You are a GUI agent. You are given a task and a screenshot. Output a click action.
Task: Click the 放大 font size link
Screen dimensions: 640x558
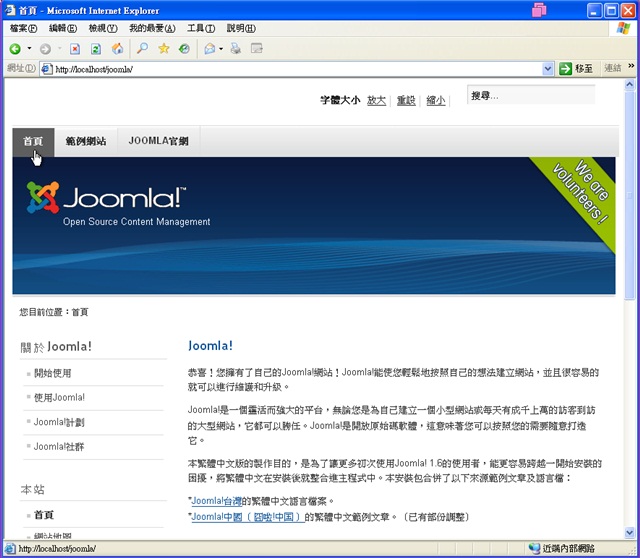[376, 100]
